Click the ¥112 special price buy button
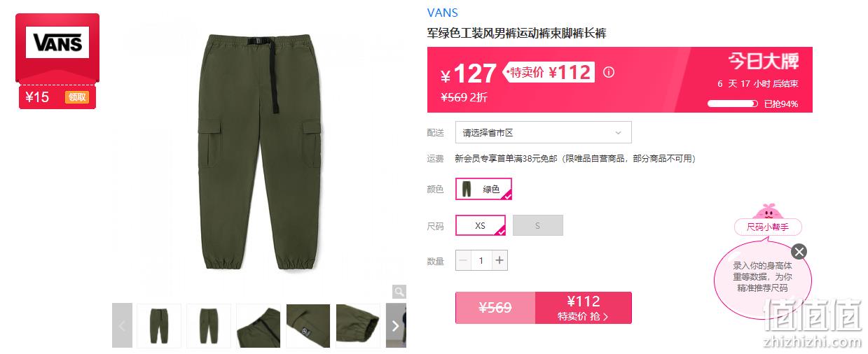The width and height of the screenshot is (868, 354). tap(584, 308)
